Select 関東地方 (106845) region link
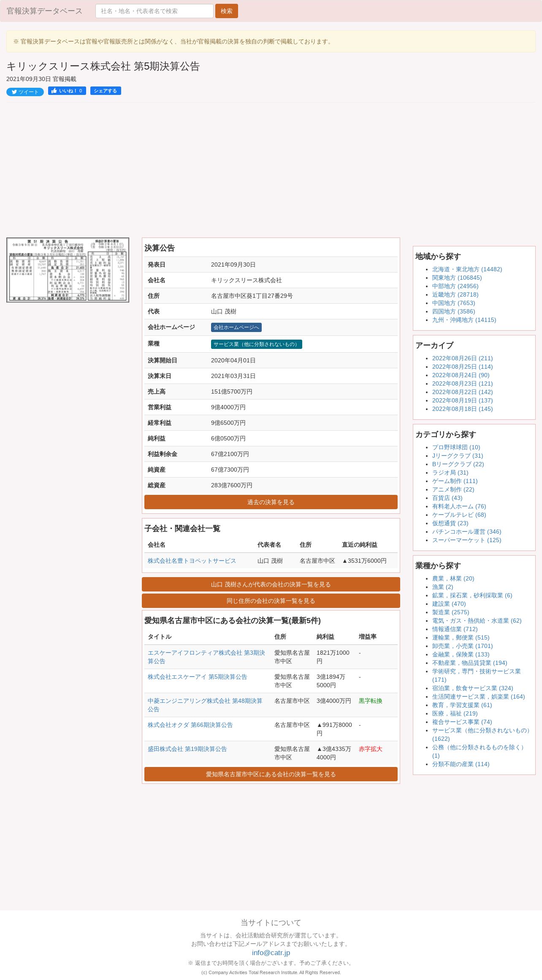The height and width of the screenshot is (980, 542). point(457,278)
